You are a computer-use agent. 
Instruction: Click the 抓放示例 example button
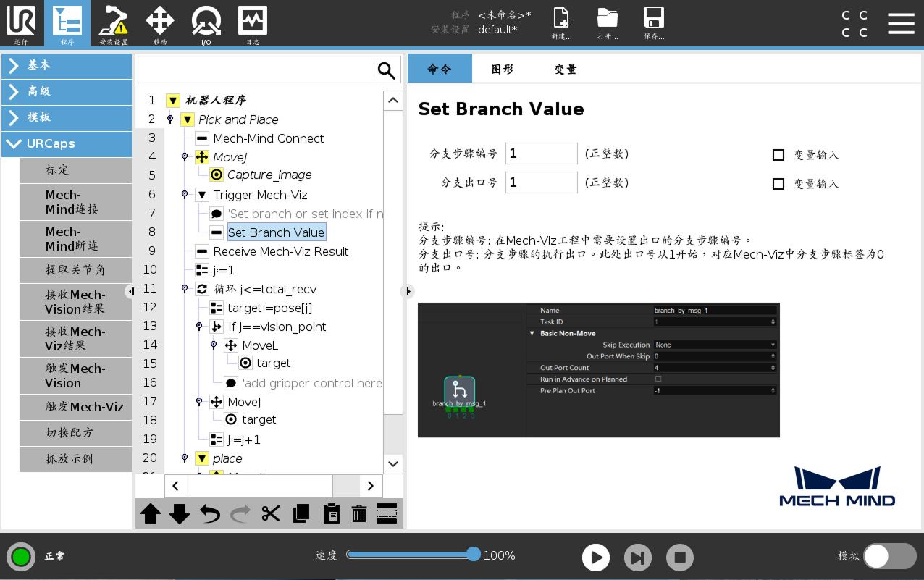(75, 459)
